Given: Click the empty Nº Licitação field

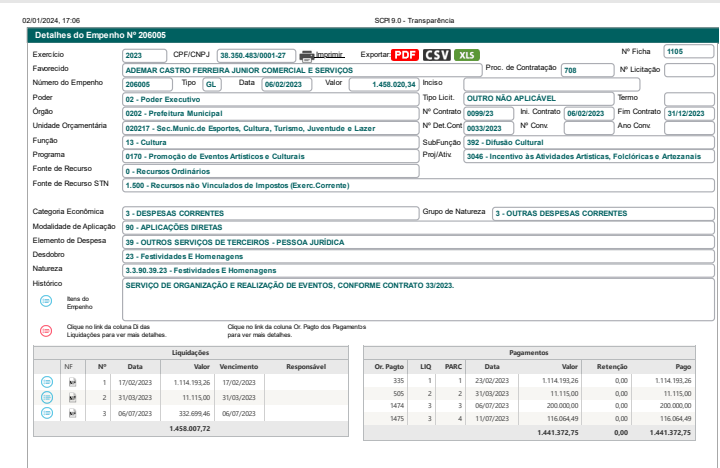Looking at the screenshot, I should (x=689, y=70).
